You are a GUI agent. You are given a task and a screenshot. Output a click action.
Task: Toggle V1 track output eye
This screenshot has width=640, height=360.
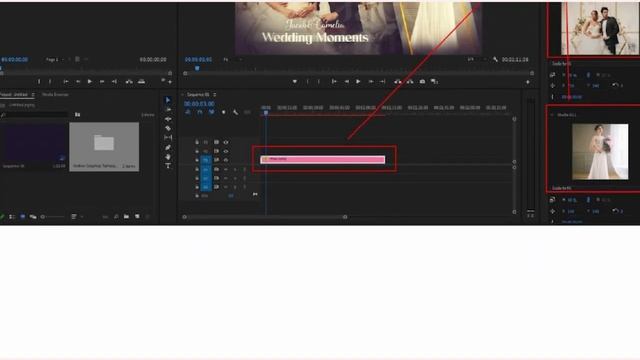226,160
